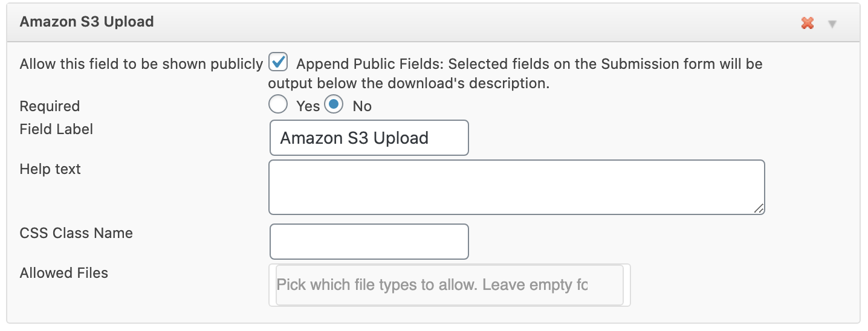
Task: Click the "CSS Class Name" row label
Action: tap(76, 233)
